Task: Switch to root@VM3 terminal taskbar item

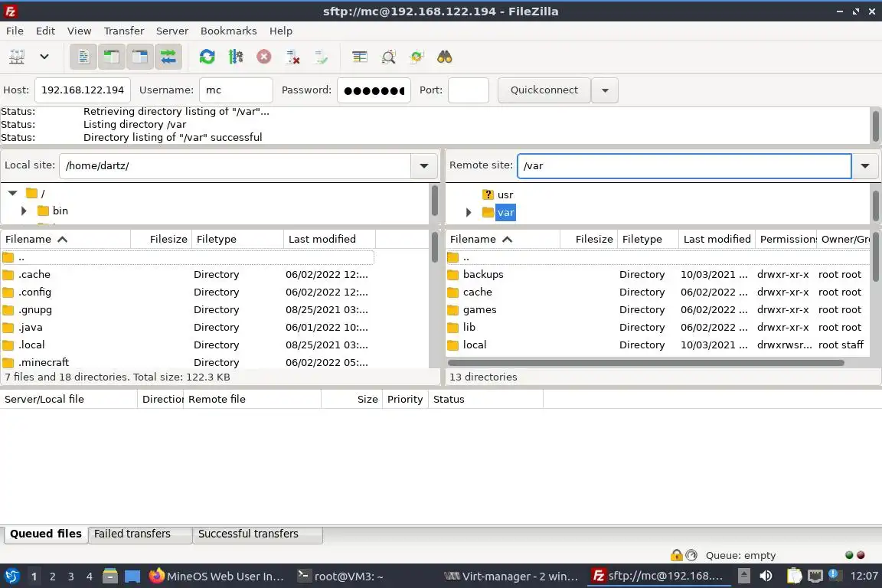Action: click(341, 577)
